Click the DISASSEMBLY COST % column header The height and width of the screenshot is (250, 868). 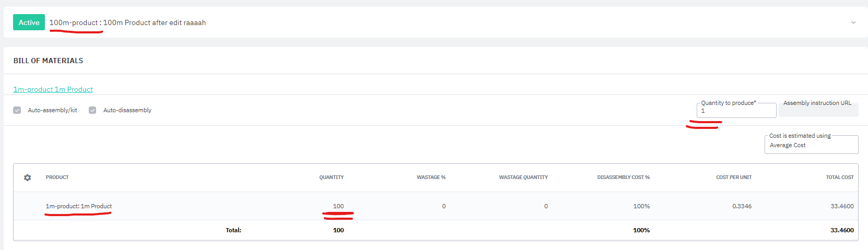(623, 177)
